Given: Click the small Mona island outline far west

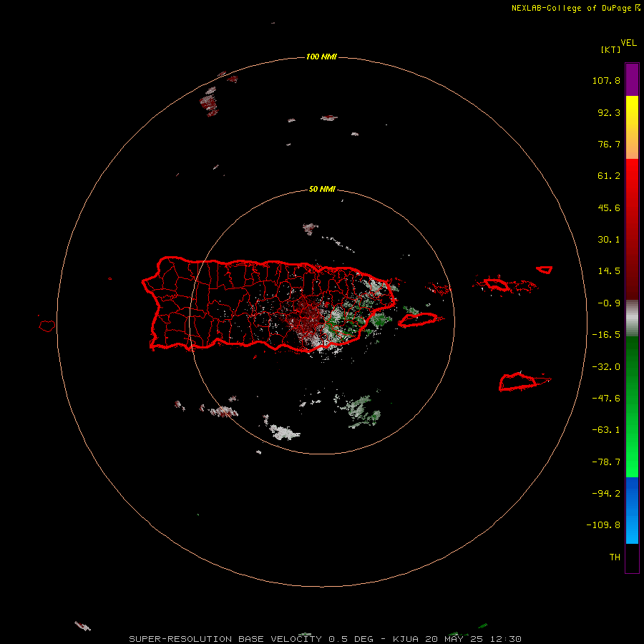Looking at the screenshot, I should pos(47,326).
